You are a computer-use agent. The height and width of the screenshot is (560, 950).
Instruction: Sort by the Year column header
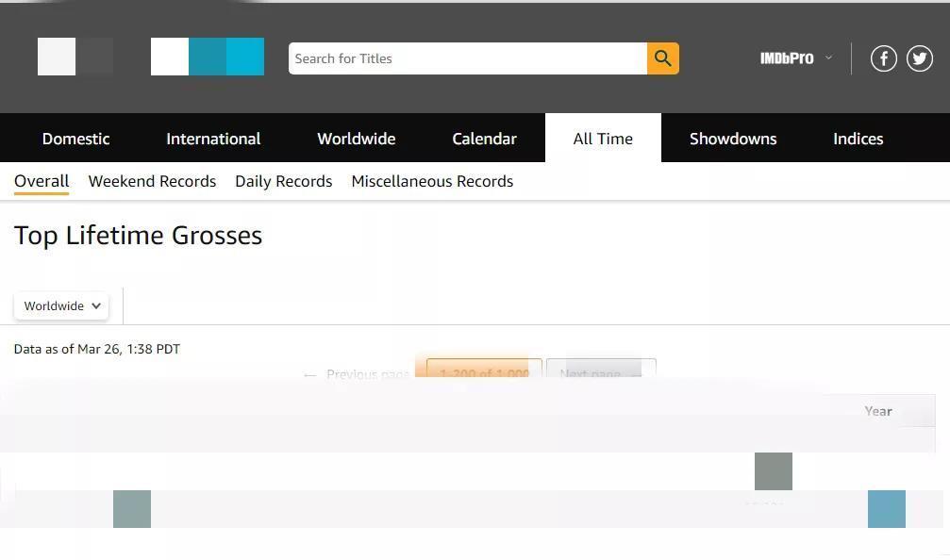pos(877,411)
